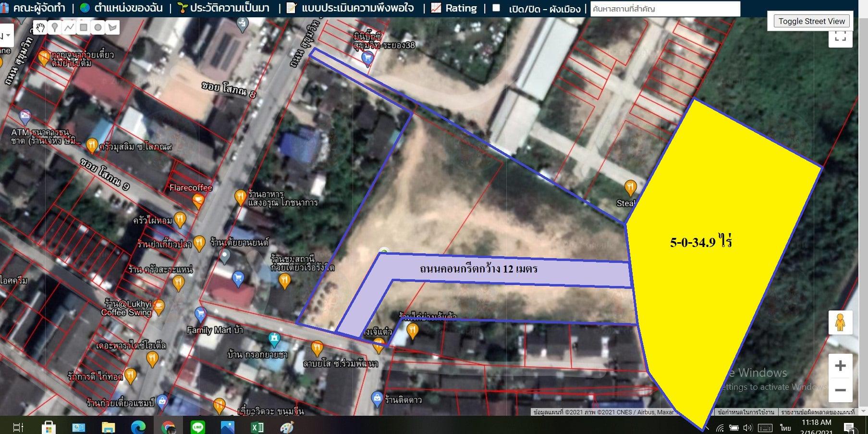Click the Flarecoffee cafe marker

197,201
